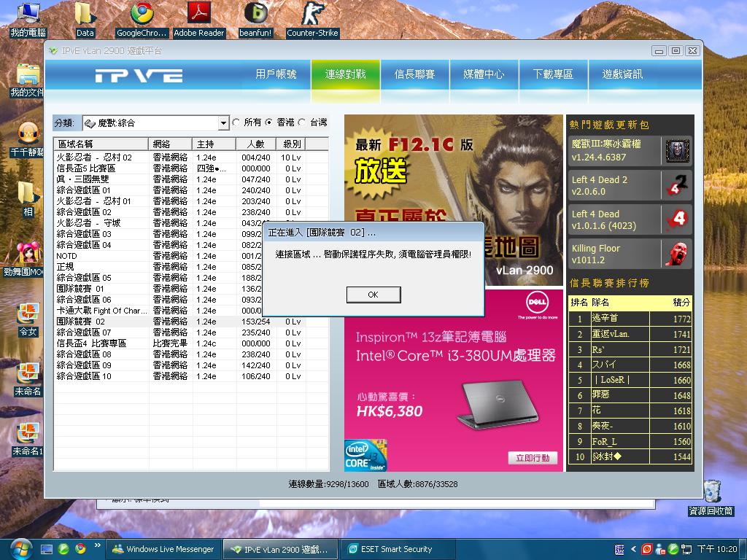Click OK in the connection error dialog
The width and height of the screenshot is (747, 560).
click(373, 295)
